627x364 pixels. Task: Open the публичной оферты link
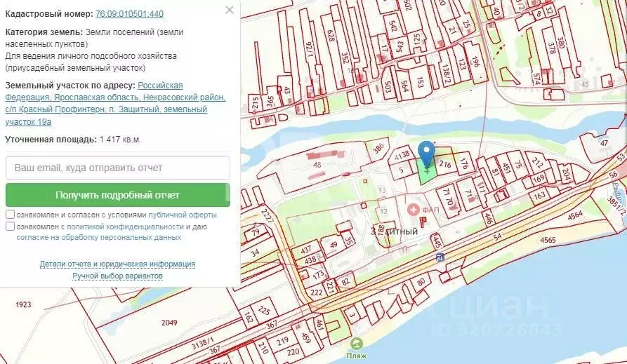click(183, 215)
